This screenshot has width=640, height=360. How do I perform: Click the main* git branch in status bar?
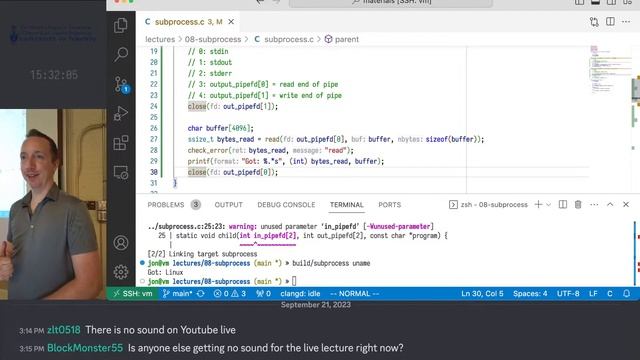tap(177, 293)
